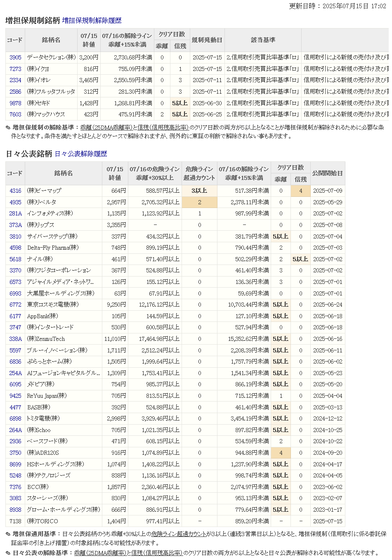The image size is (392, 560).
Task: Click the 規制発動日 column header
Action: 207,40
